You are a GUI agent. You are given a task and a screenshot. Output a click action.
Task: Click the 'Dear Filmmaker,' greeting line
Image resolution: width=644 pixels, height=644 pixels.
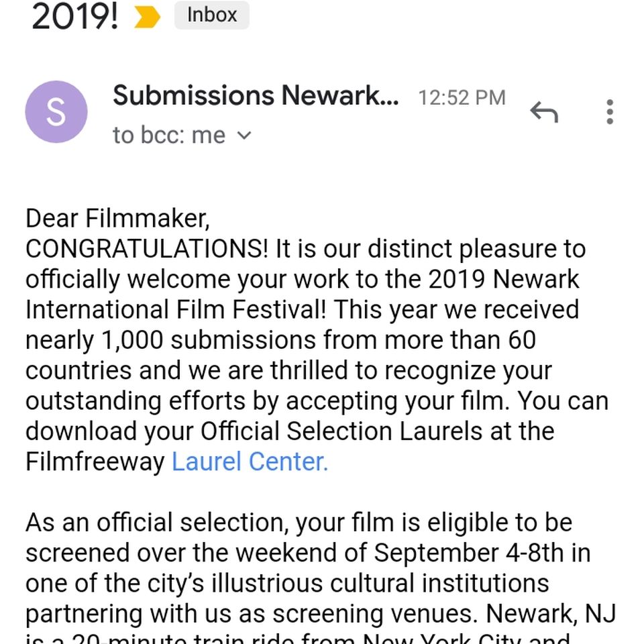click(x=118, y=218)
